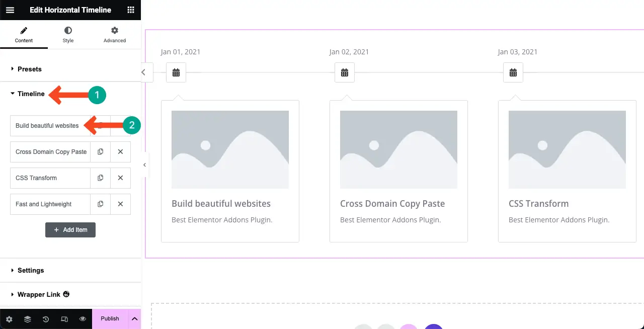Click the Publish button
This screenshot has width=644, height=329.
pyautogui.click(x=110, y=318)
